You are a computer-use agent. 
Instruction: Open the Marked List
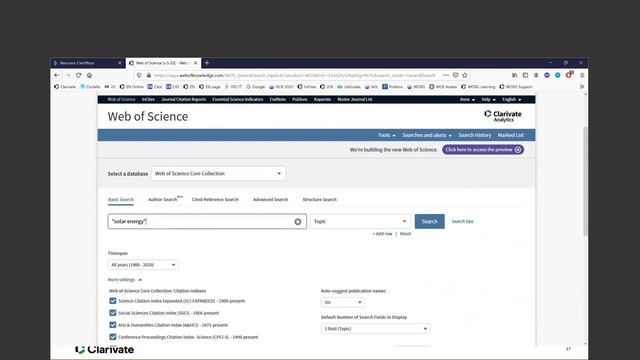(x=511, y=135)
